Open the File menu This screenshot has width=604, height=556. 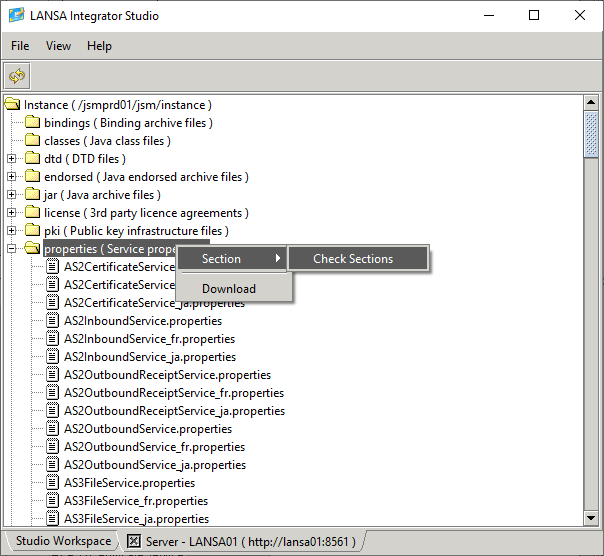20,46
